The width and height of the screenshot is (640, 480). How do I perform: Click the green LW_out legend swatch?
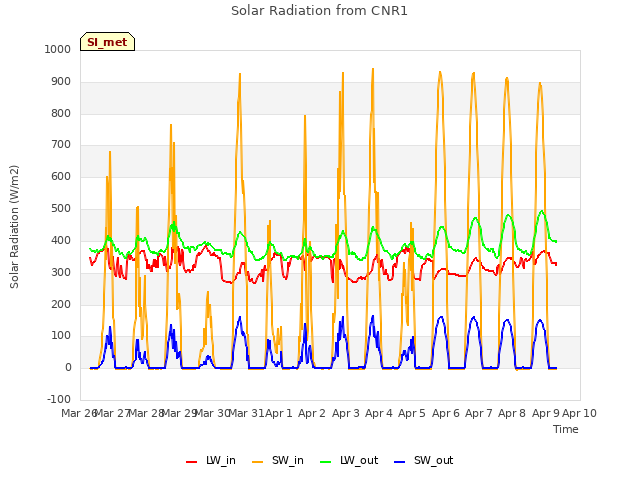(x=326, y=462)
